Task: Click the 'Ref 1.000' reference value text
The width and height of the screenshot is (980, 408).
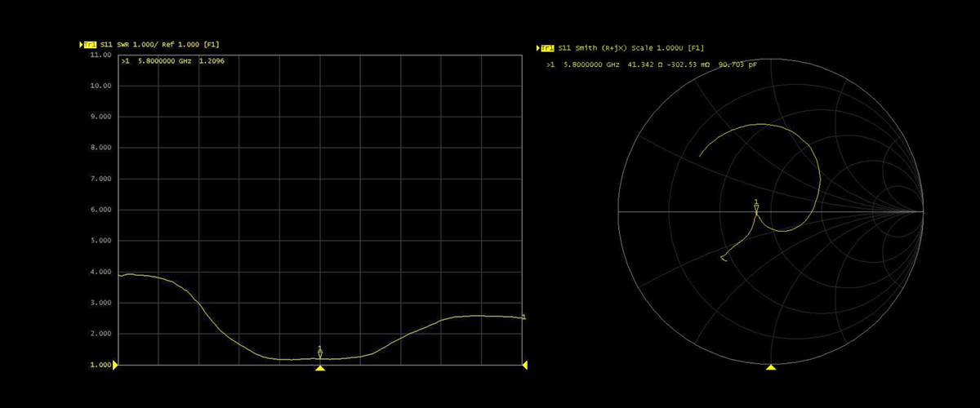Action: click(x=180, y=44)
